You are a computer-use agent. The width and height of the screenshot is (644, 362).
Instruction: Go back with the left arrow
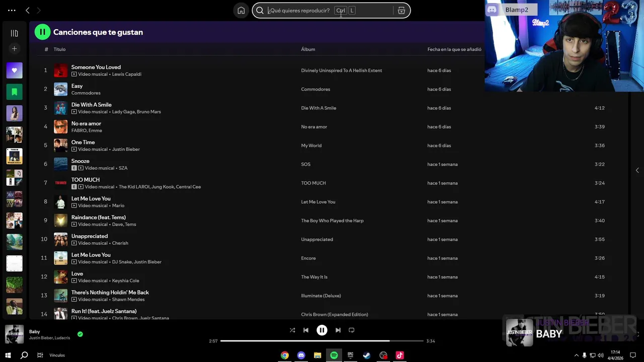pos(28,10)
